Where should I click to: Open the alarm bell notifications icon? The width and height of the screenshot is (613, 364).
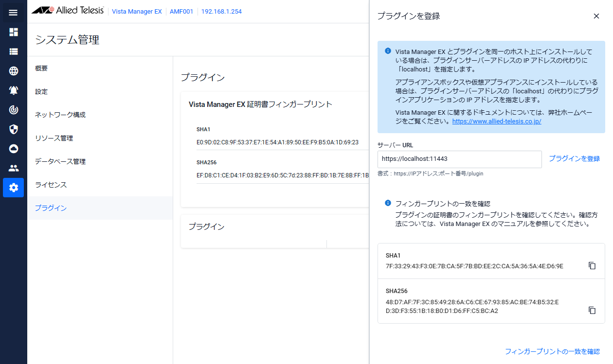coord(14,90)
